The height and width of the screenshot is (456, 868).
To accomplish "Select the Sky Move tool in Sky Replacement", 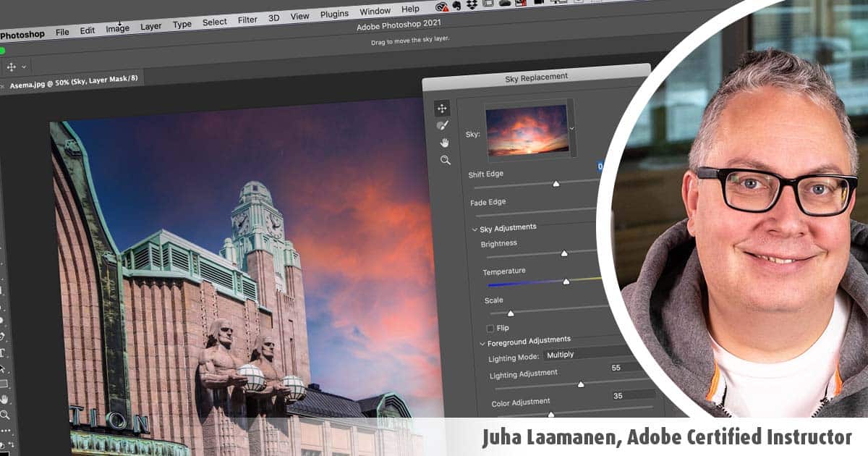I will coord(442,109).
